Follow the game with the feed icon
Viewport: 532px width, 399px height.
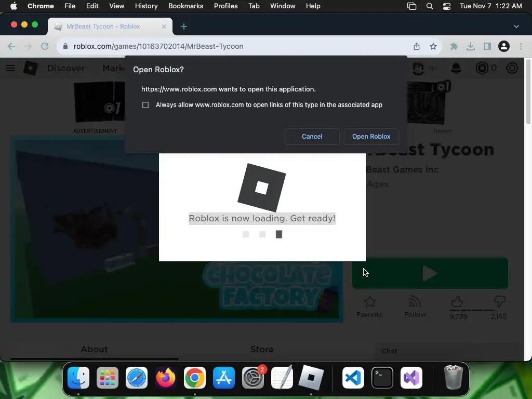[415, 302]
